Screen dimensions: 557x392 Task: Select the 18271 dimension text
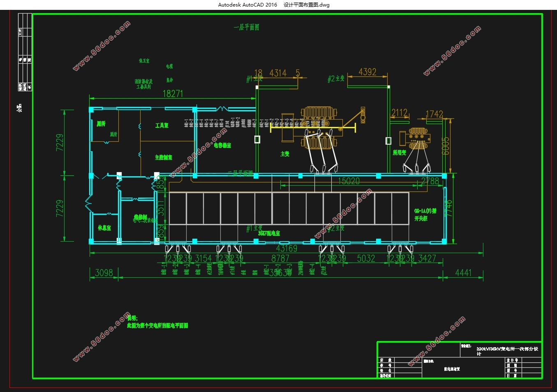click(x=173, y=94)
